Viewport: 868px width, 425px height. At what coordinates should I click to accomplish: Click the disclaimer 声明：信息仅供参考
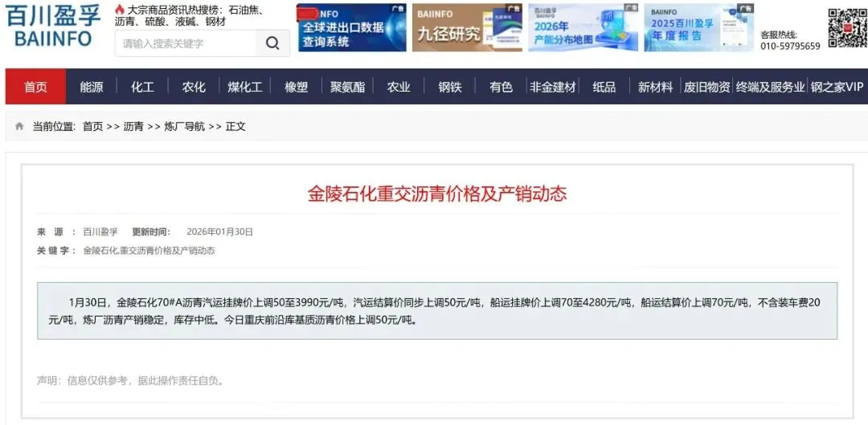[131, 380]
